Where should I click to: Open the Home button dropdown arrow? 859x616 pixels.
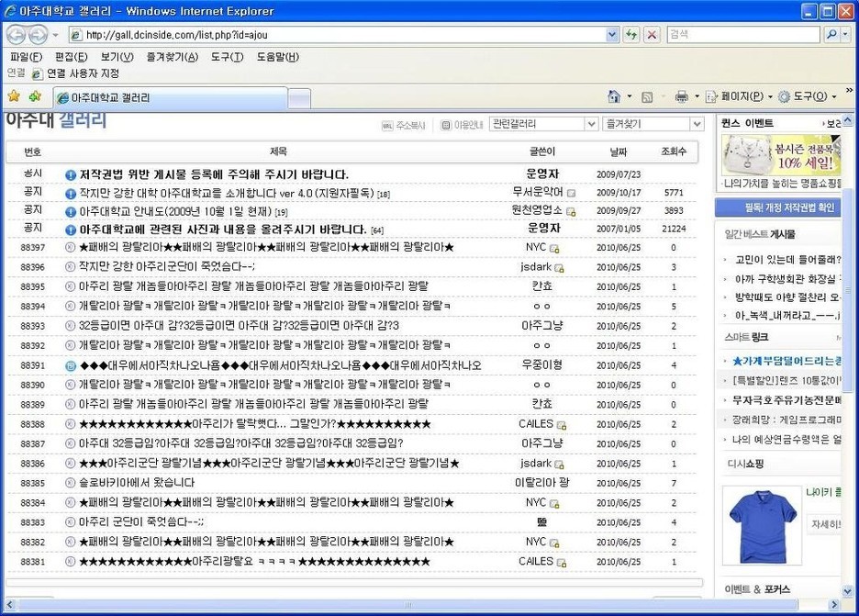[630, 97]
